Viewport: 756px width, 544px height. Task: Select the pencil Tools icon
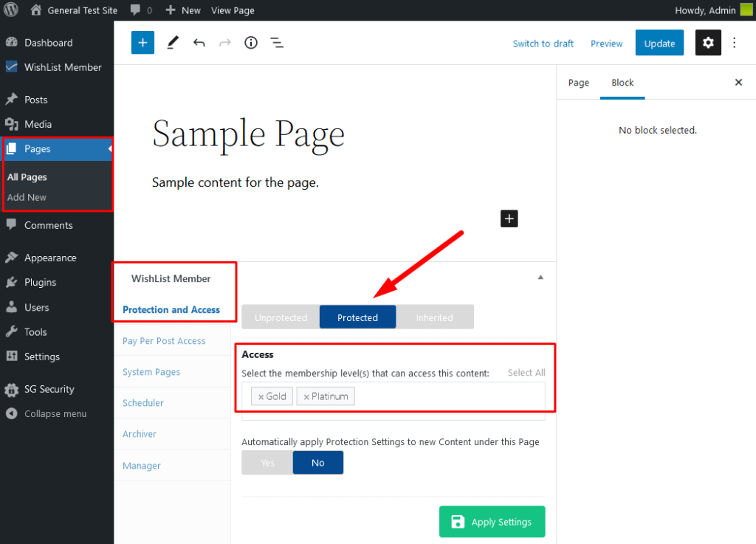(x=172, y=43)
